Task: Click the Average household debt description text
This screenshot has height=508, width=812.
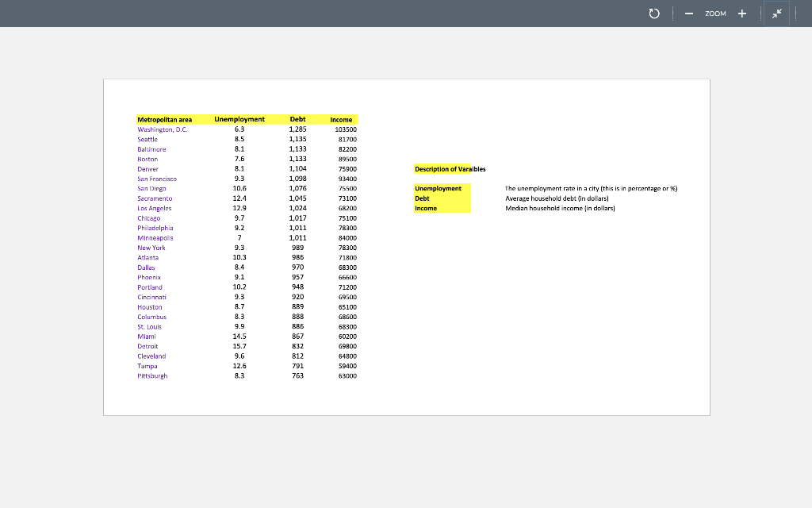Action: [x=557, y=198]
